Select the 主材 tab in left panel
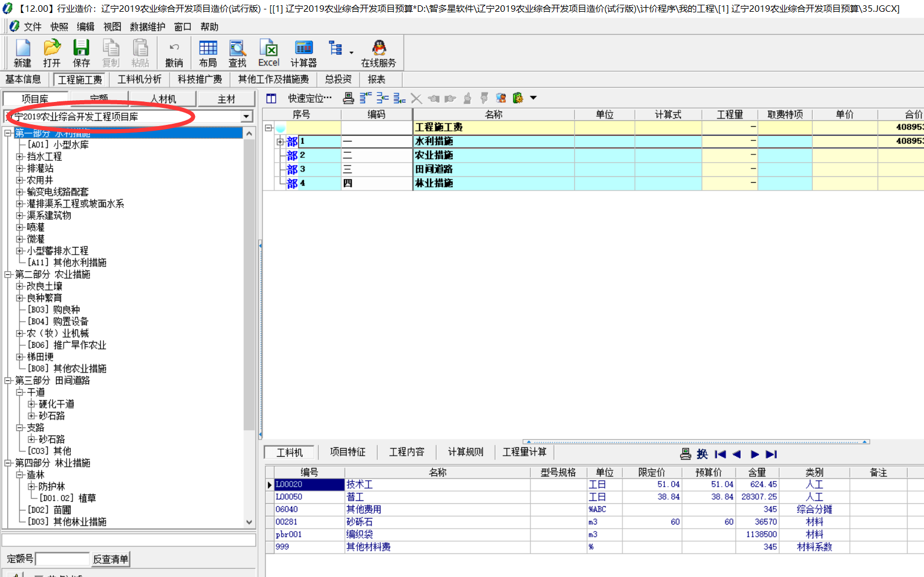Screen dimensions: 924x577 [x=226, y=99]
